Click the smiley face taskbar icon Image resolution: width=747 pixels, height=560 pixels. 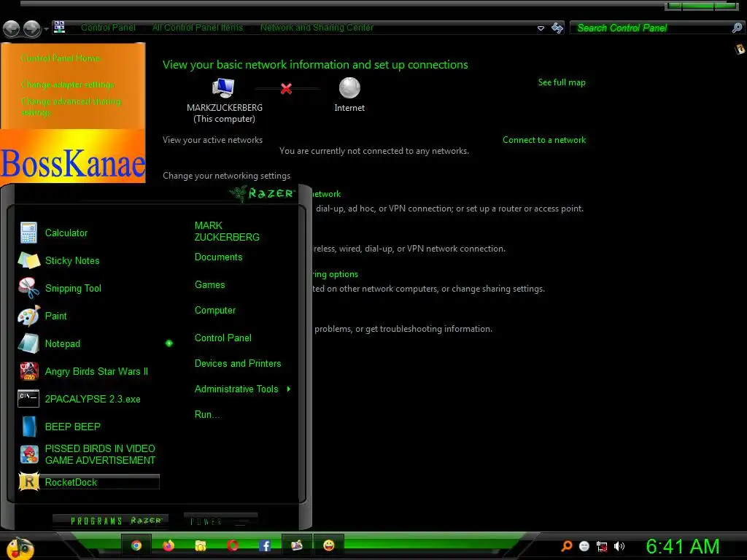tap(329, 545)
